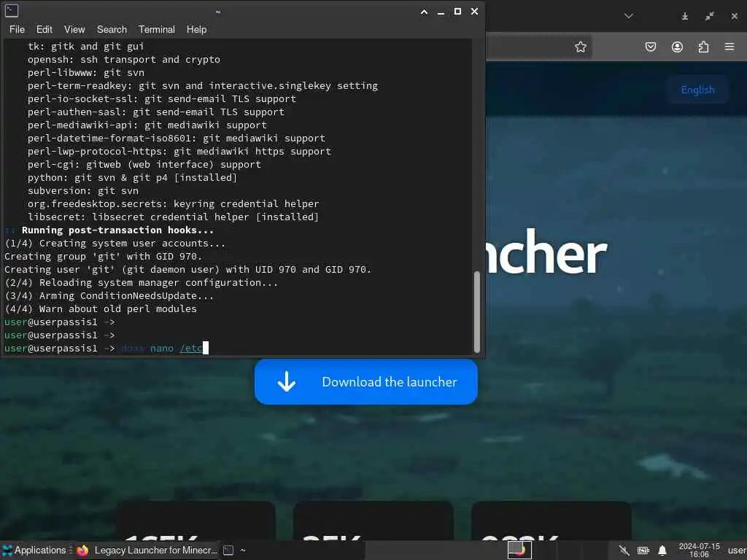Click the terminal icon in the title bar

(x=12, y=11)
